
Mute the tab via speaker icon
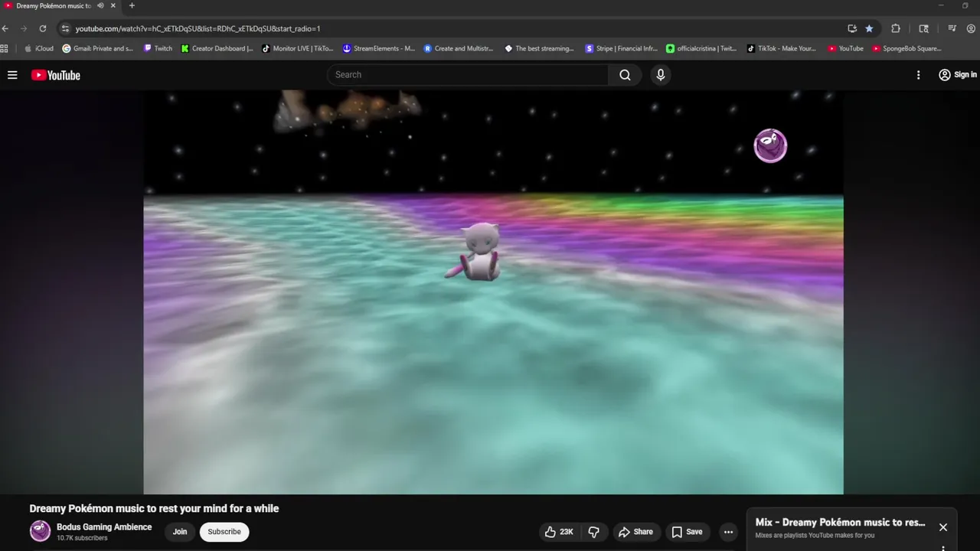[100, 5]
